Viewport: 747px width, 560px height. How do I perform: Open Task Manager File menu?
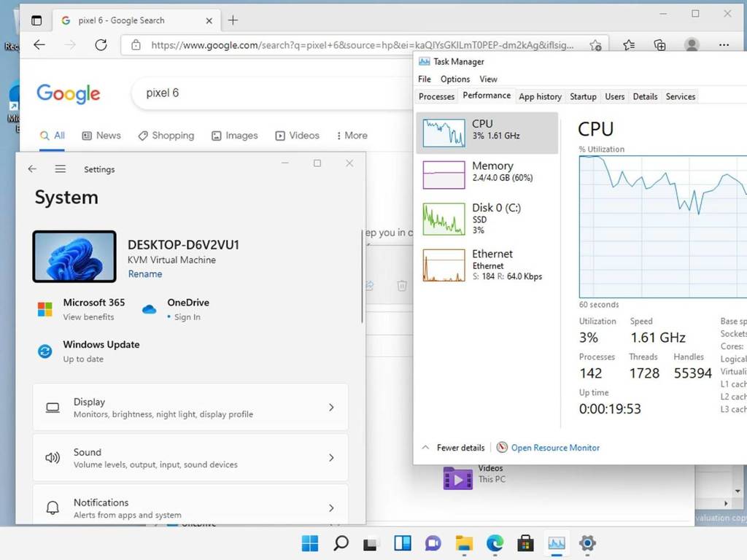click(424, 79)
